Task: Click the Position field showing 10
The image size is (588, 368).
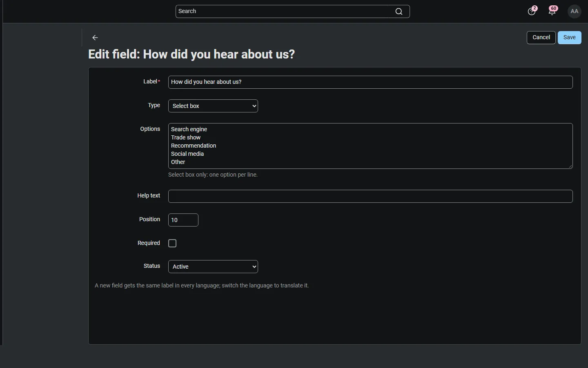Action: click(x=183, y=220)
